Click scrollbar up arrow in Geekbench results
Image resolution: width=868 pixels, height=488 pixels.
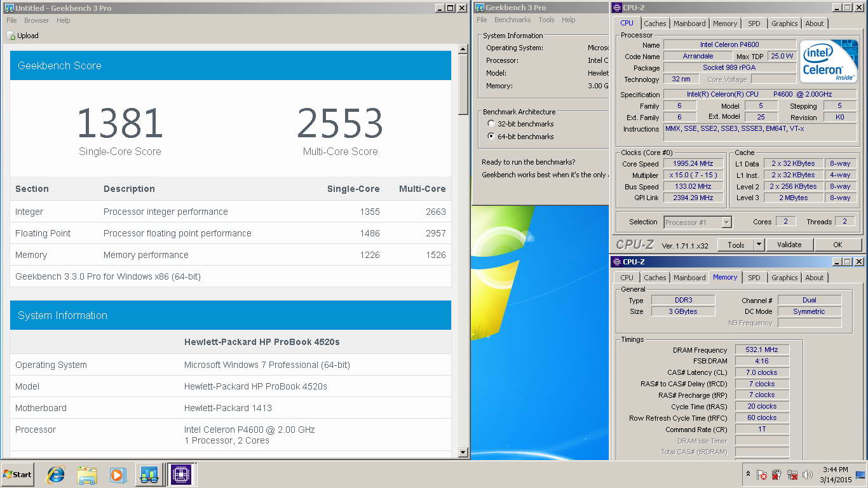point(463,48)
